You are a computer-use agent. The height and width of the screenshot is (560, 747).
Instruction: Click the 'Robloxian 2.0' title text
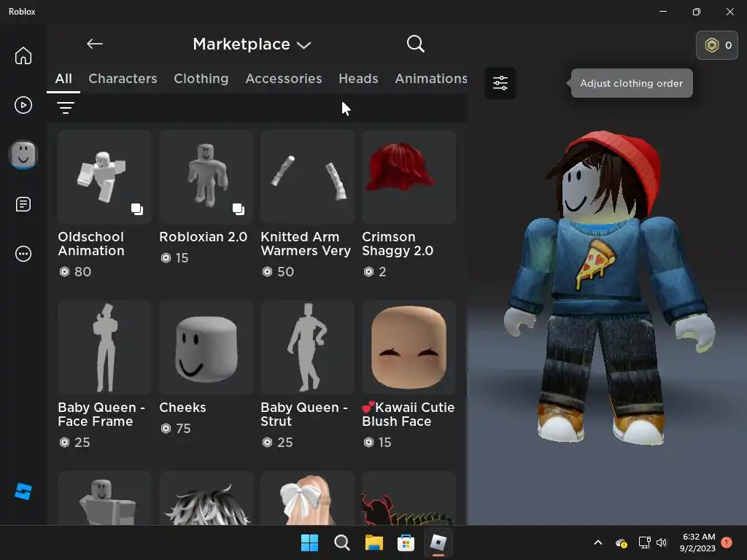203,237
